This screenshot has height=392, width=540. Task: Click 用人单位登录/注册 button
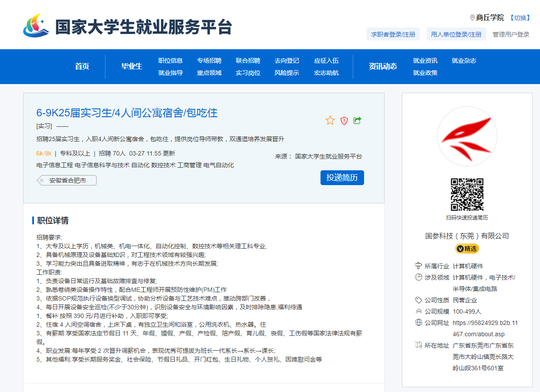click(x=456, y=34)
